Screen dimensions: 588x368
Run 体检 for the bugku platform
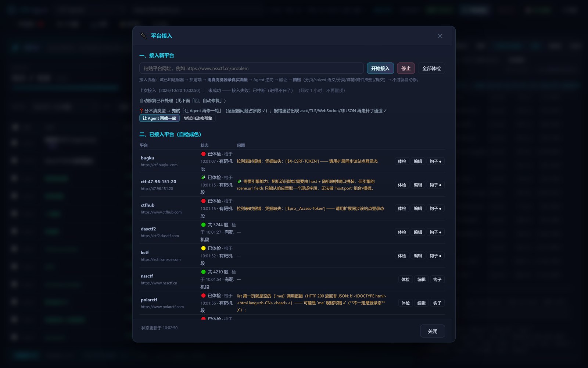coord(402,161)
